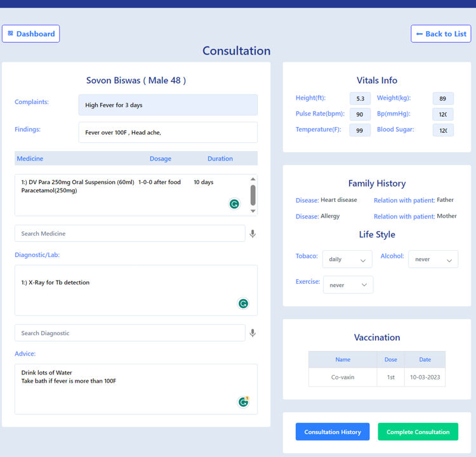The height and width of the screenshot is (457, 476).
Task: Click the Grammarly icon in the Diagnostic/Lab box
Action: pyautogui.click(x=243, y=303)
